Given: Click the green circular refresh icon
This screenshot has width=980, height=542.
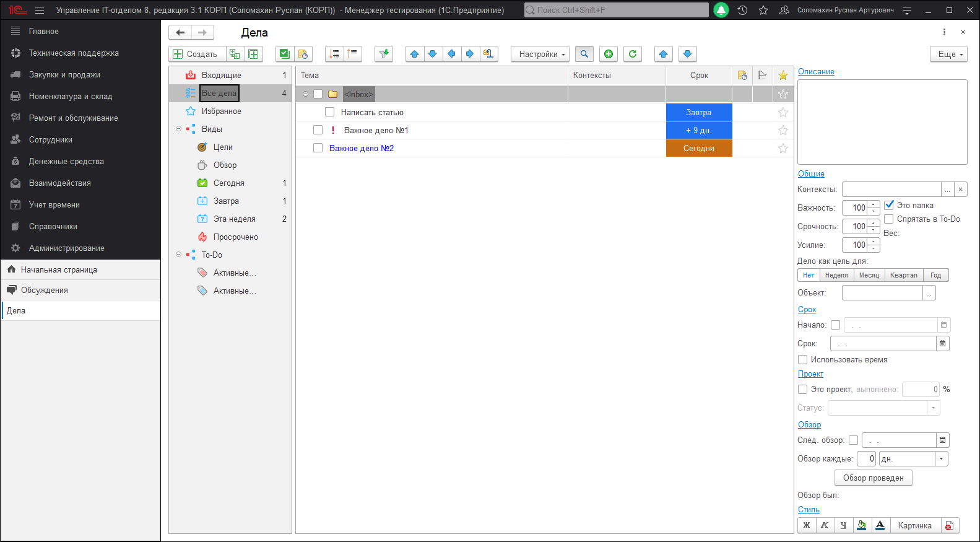Looking at the screenshot, I should click(632, 54).
